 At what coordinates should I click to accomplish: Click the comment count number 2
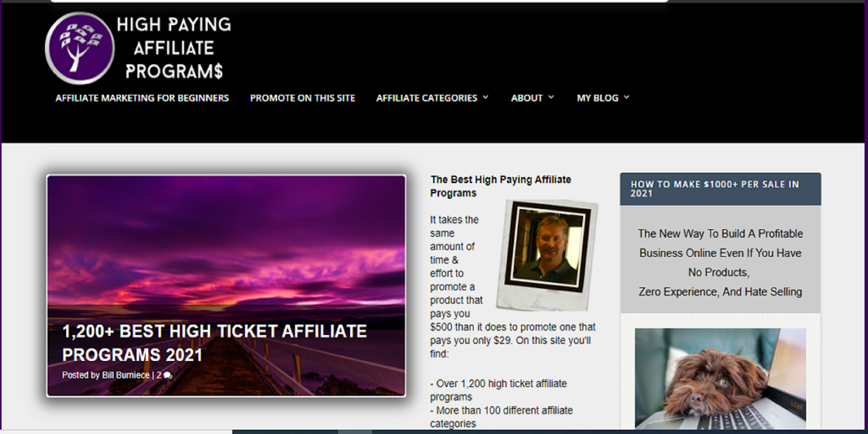pos(159,375)
